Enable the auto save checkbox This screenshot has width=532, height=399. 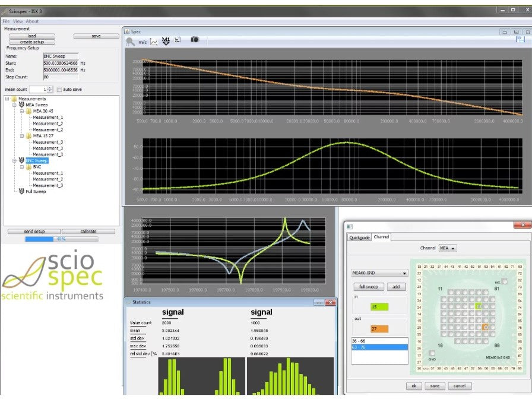(x=59, y=90)
